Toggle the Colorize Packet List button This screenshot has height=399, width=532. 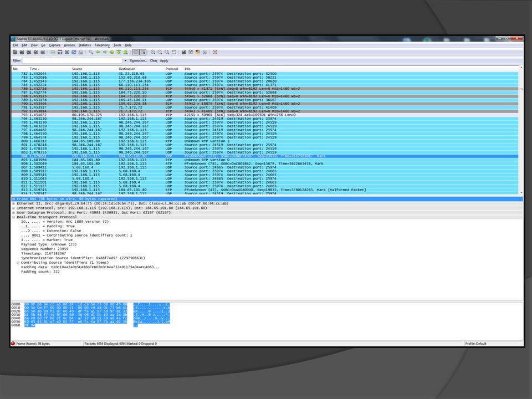(136, 52)
